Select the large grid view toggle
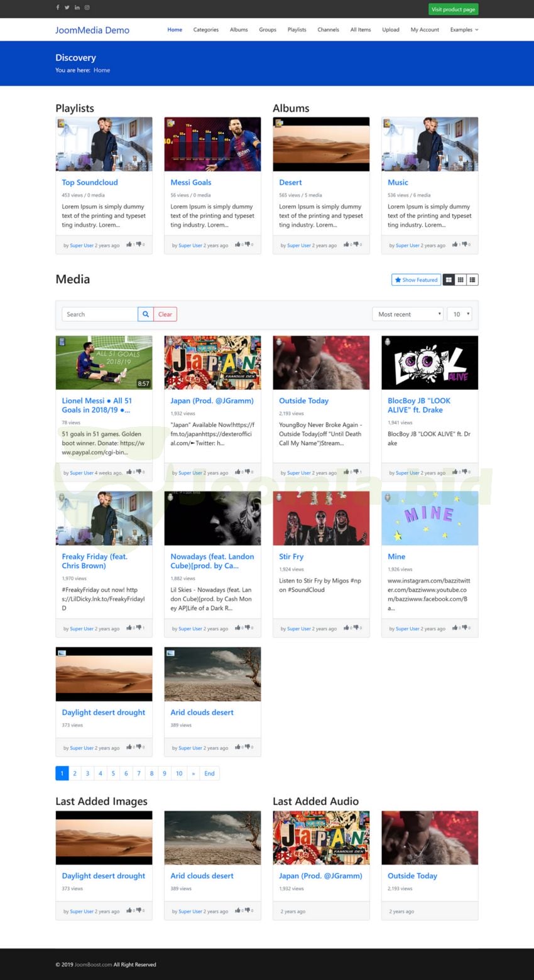Image resolution: width=534 pixels, height=980 pixels. pos(449,280)
